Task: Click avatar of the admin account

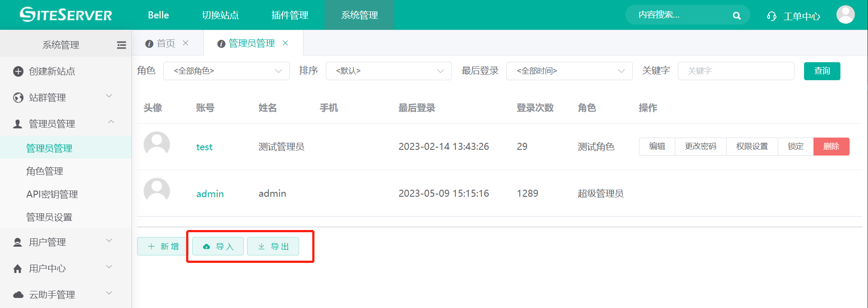Action: (157, 191)
